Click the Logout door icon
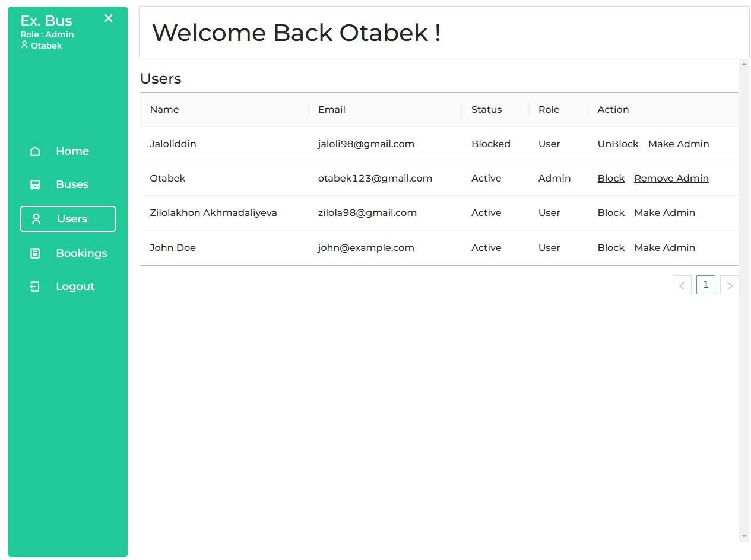Image resolution: width=751 pixels, height=560 pixels. (x=35, y=287)
